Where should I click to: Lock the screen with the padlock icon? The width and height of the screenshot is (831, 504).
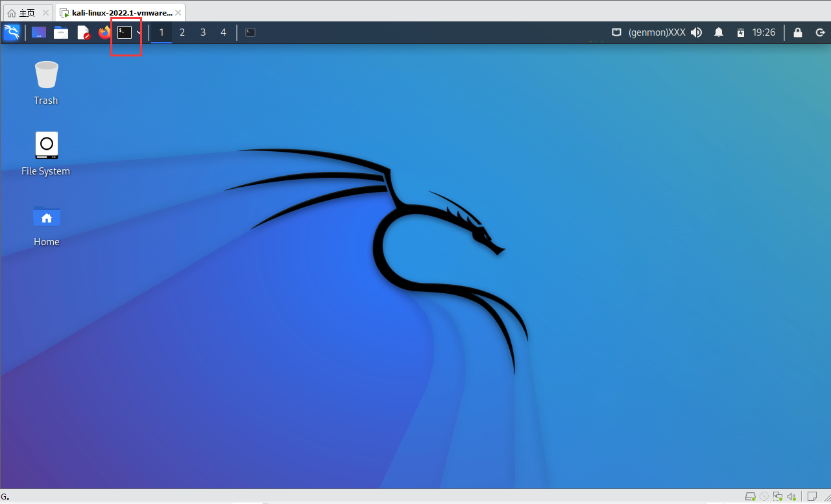tap(798, 32)
